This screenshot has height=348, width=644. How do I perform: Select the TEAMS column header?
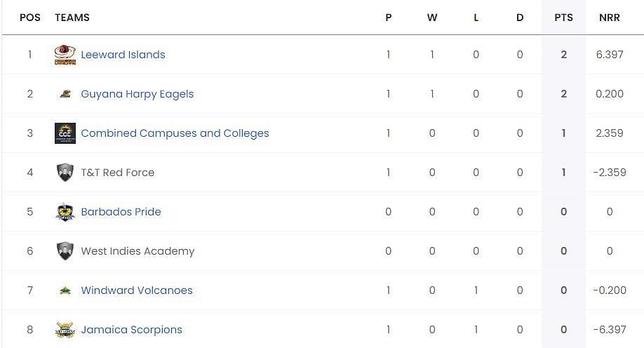(72, 18)
